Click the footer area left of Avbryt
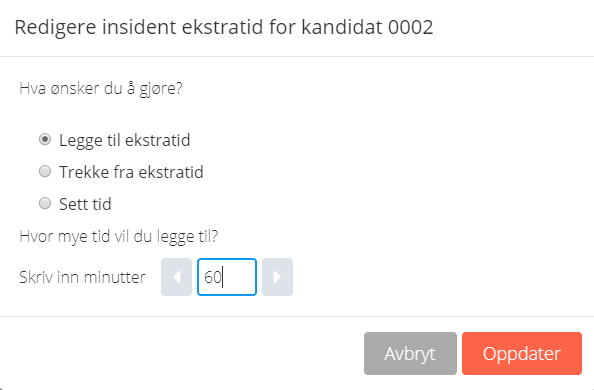594x390 pixels. (182, 354)
